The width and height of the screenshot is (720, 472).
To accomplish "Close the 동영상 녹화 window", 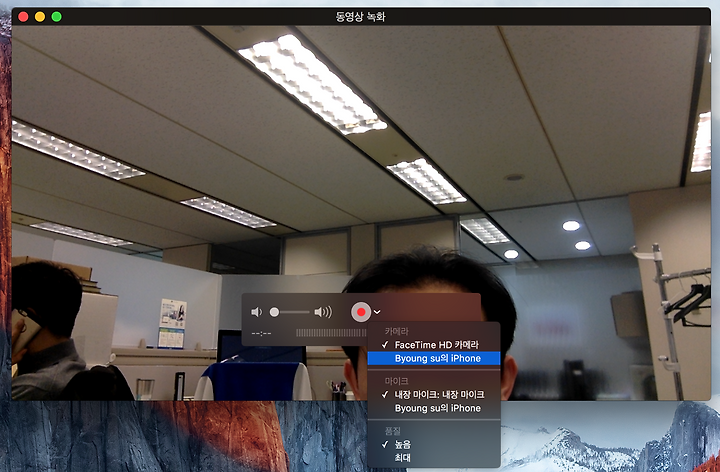I will tap(23, 17).
